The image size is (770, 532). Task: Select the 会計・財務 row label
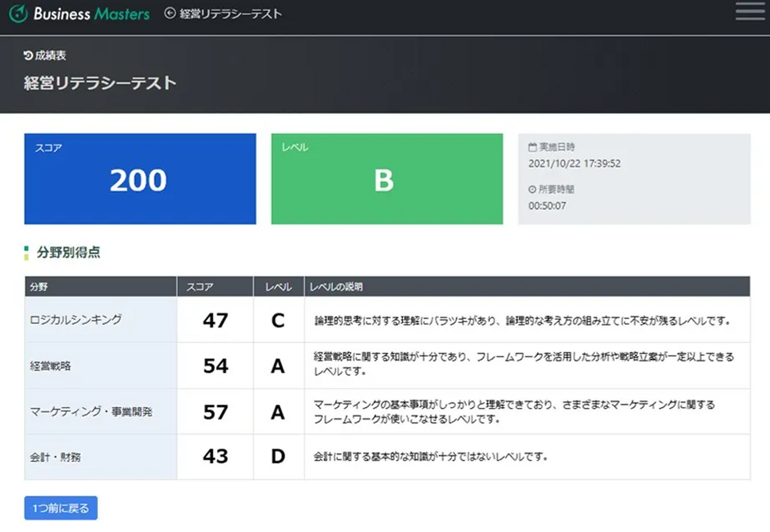[x=55, y=458]
